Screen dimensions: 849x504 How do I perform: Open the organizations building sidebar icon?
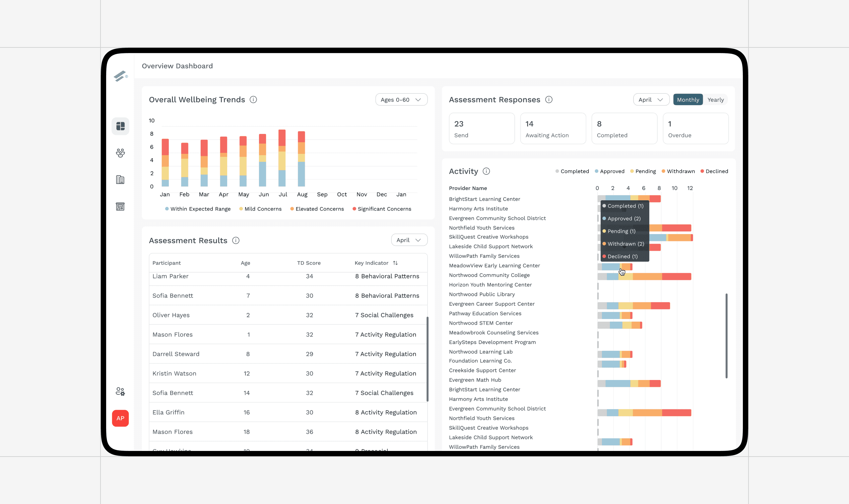tap(120, 180)
